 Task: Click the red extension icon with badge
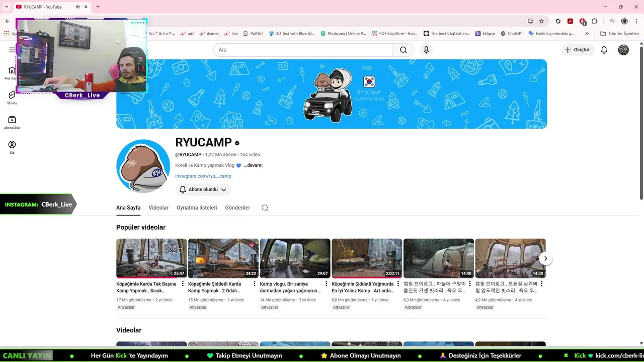click(583, 22)
